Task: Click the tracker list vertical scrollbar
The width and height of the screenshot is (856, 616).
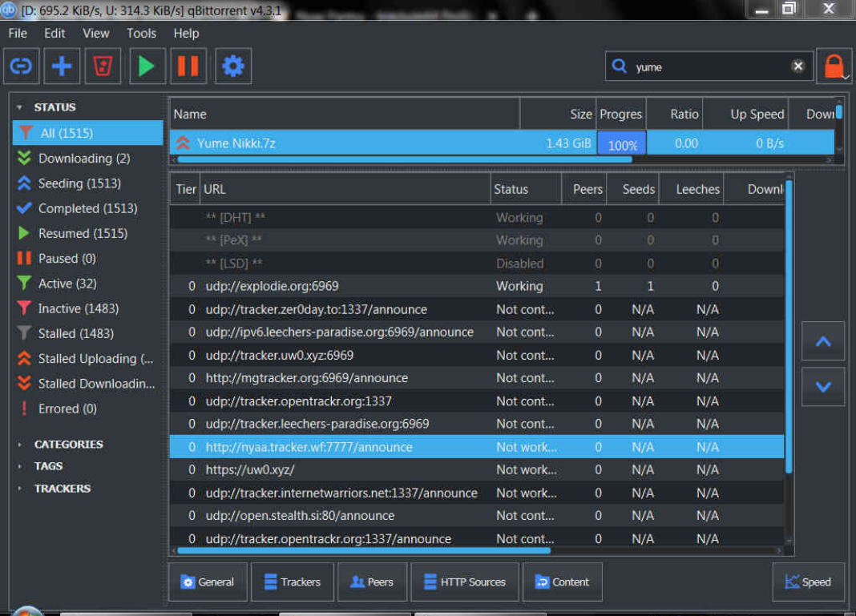Action: [x=789, y=326]
